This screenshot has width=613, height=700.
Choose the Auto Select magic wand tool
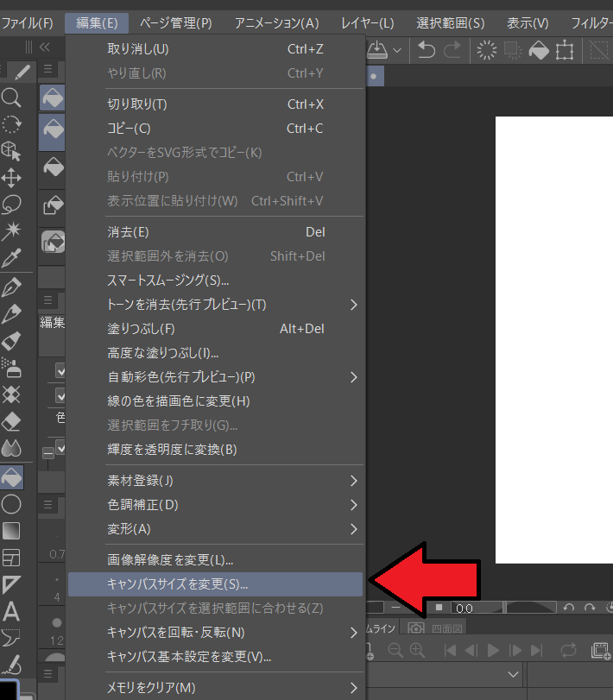coord(11,230)
